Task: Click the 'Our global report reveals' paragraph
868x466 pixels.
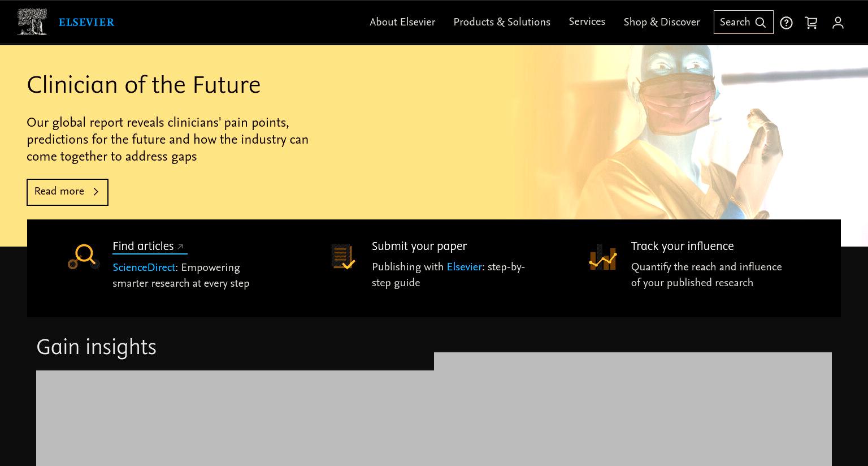Action: 167,140
